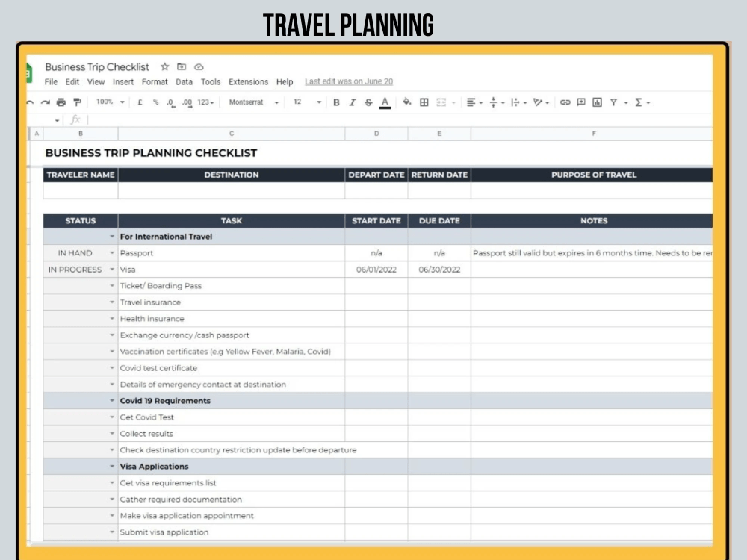This screenshot has height=560, width=747.
Task: Select the empty Traveler Name input cell
Action: (x=81, y=190)
